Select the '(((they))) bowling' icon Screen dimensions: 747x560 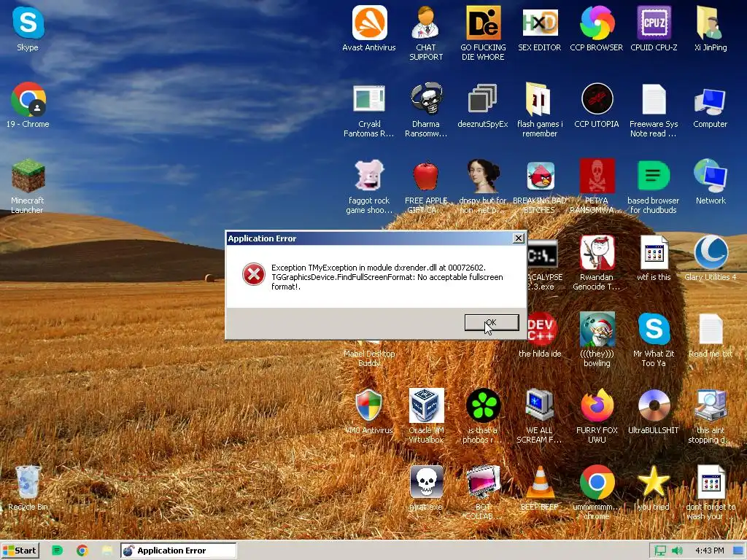[x=597, y=330]
